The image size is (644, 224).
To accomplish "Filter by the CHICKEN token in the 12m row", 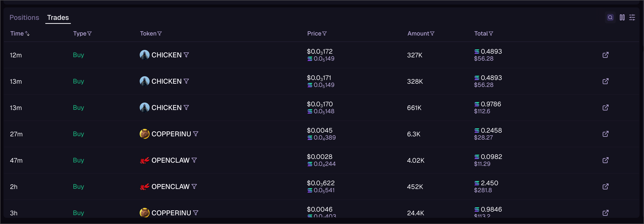I will (x=186, y=55).
